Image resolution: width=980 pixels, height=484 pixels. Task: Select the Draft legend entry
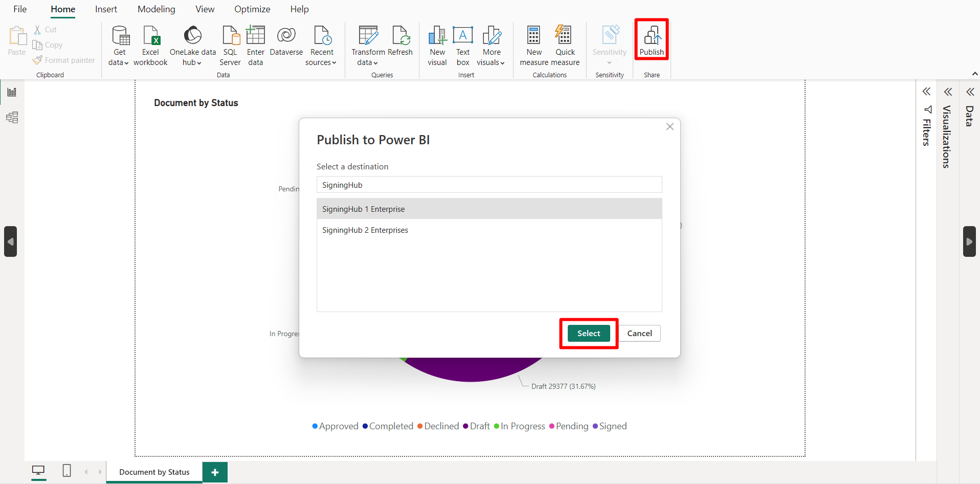point(476,426)
